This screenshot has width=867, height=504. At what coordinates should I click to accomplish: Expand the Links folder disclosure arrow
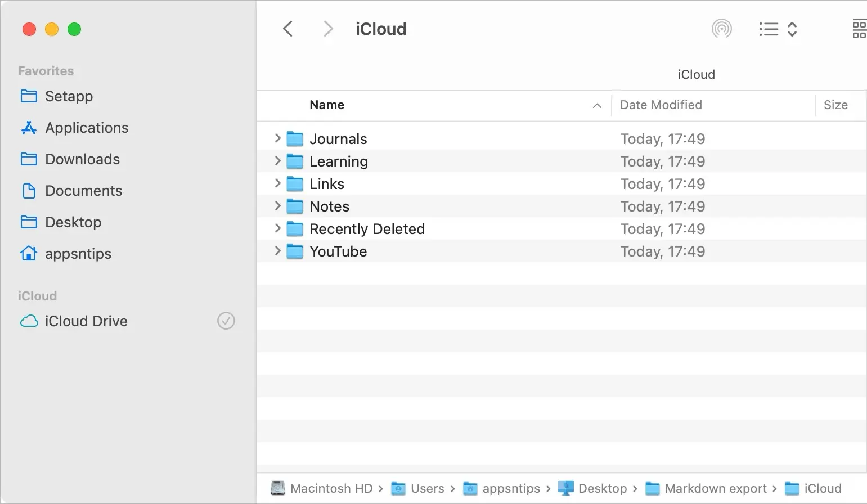coord(277,183)
